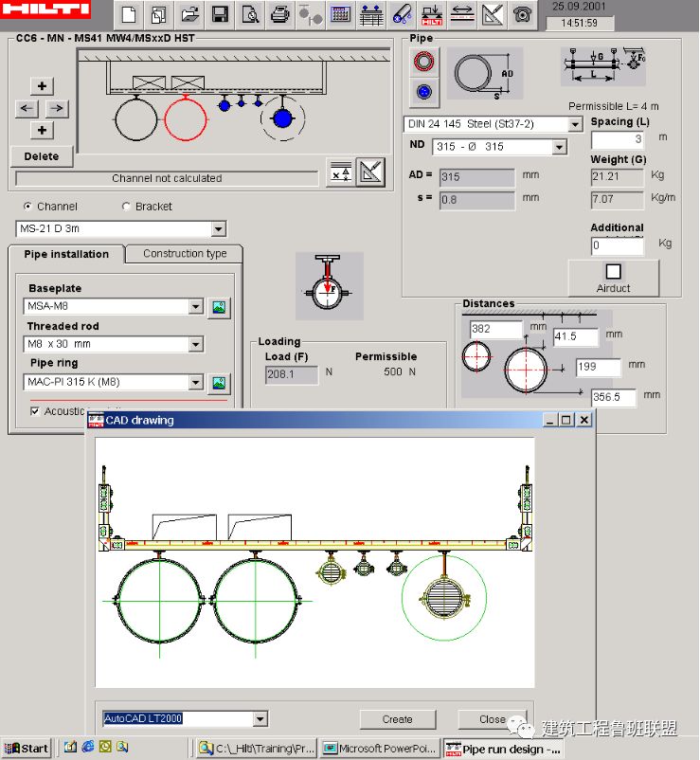Image resolution: width=700 pixels, height=760 pixels.
Task: Open the telephone contact icon in toolbar
Action: (x=521, y=14)
